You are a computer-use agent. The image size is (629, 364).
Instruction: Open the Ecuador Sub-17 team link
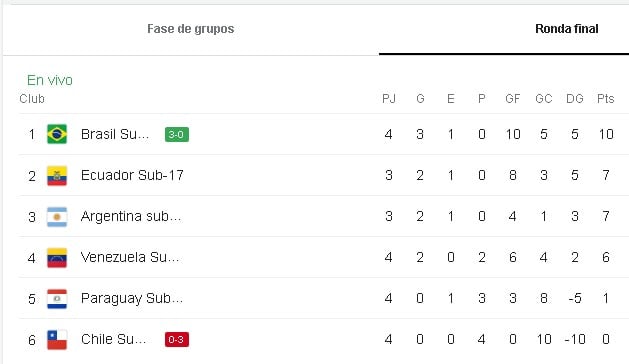(x=132, y=175)
